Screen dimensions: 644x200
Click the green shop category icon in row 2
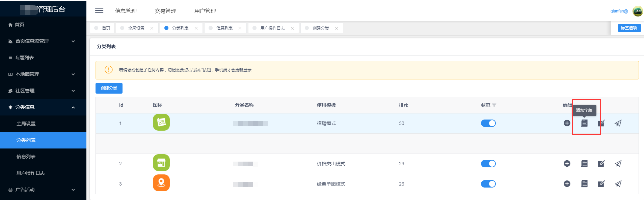tap(161, 163)
